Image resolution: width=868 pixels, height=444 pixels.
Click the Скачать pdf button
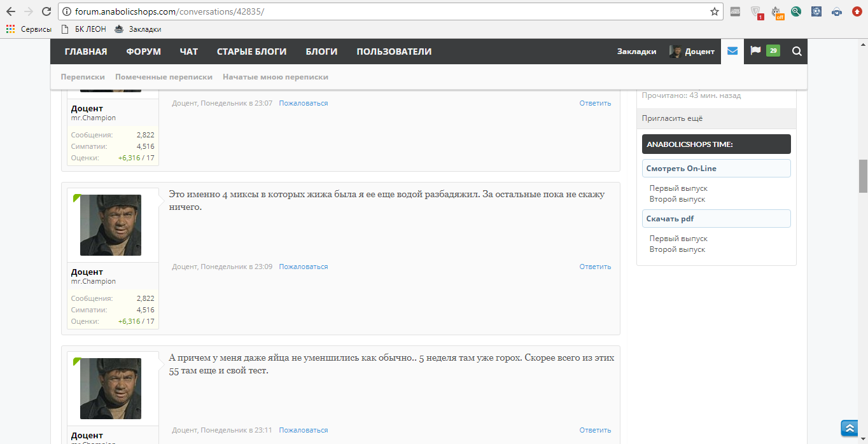pyautogui.click(x=717, y=219)
